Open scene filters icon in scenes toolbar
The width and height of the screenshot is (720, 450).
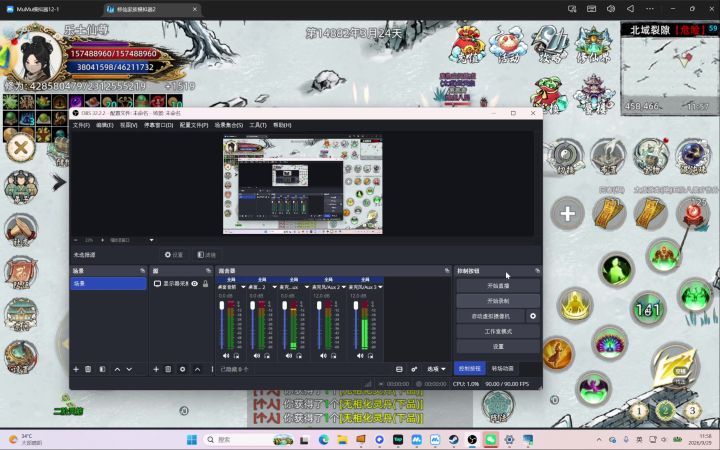point(102,369)
